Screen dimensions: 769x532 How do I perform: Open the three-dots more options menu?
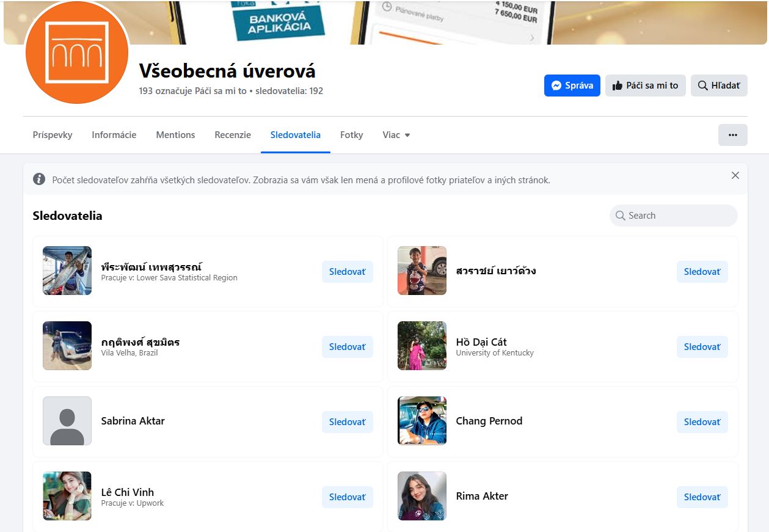733,135
